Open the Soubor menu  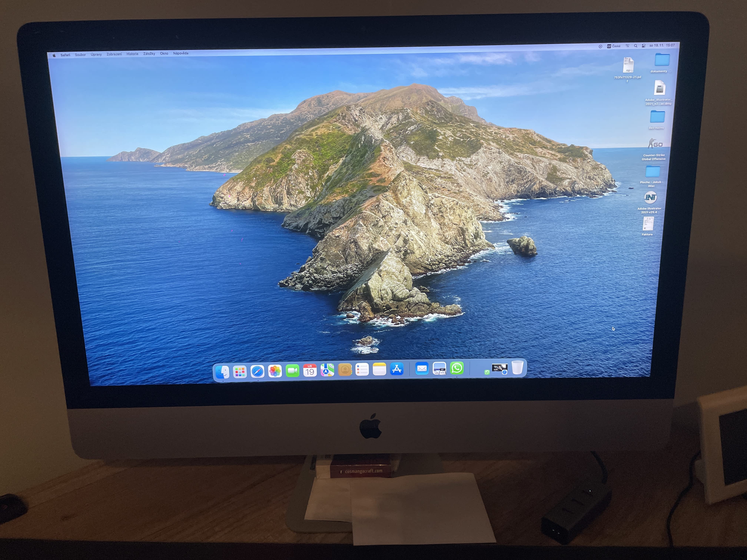click(x=80, y=55)
